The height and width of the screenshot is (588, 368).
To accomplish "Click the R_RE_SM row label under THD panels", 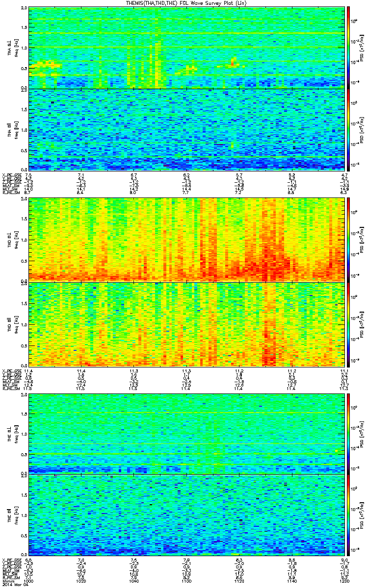I will (11, 388).
